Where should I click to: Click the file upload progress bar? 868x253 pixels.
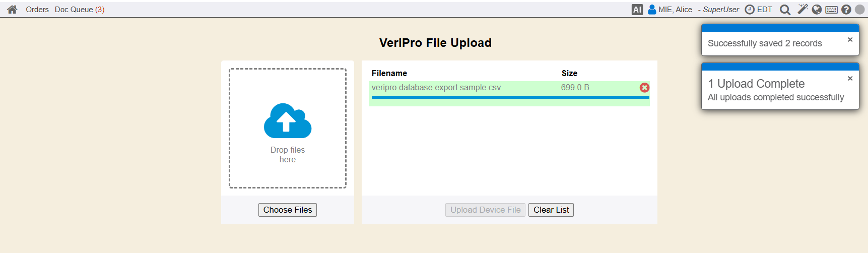pos(510,97)
